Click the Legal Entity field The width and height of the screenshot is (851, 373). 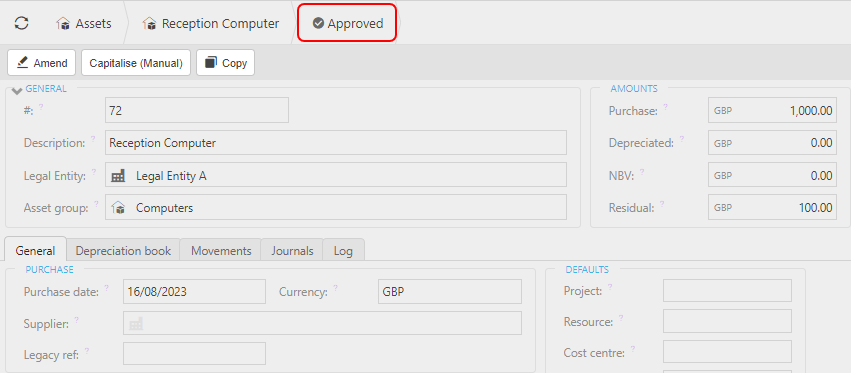(335, 175)
